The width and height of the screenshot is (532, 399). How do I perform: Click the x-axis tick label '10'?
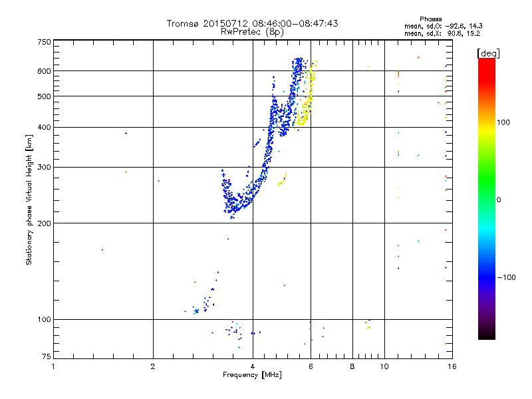pos(384,366)
